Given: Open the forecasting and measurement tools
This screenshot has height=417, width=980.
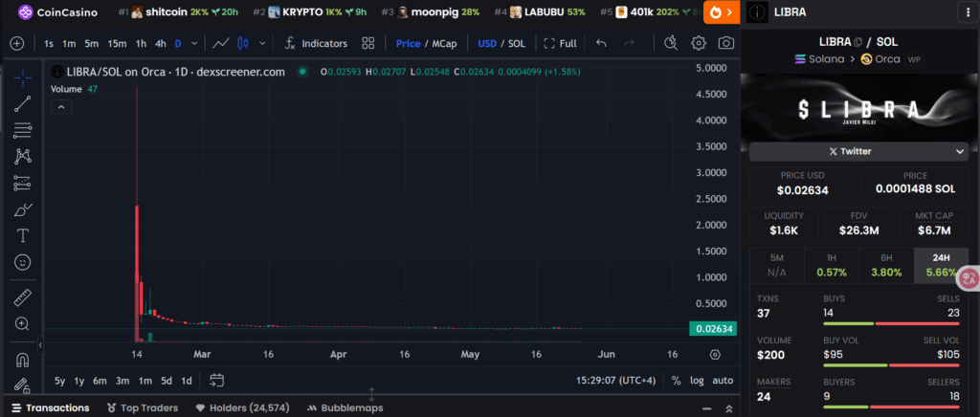Looking at the screenshot, I should pyautogui.click(x=23, y=183).
